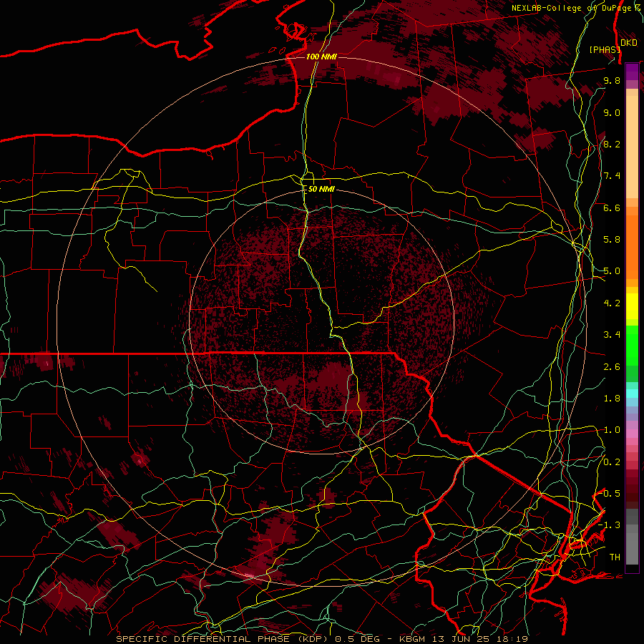
Task: Click the 5.8 legend value
Action: point(612,240)
